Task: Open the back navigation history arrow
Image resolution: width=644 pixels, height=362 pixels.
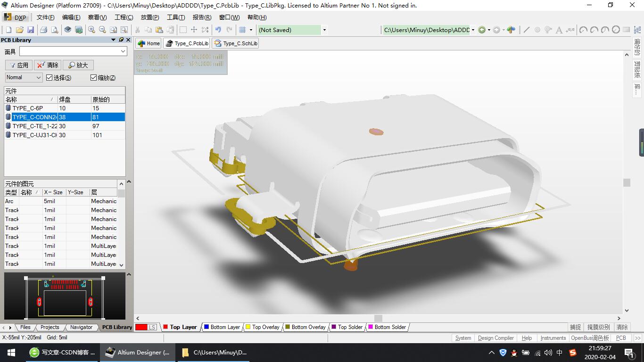Action: 489,30
